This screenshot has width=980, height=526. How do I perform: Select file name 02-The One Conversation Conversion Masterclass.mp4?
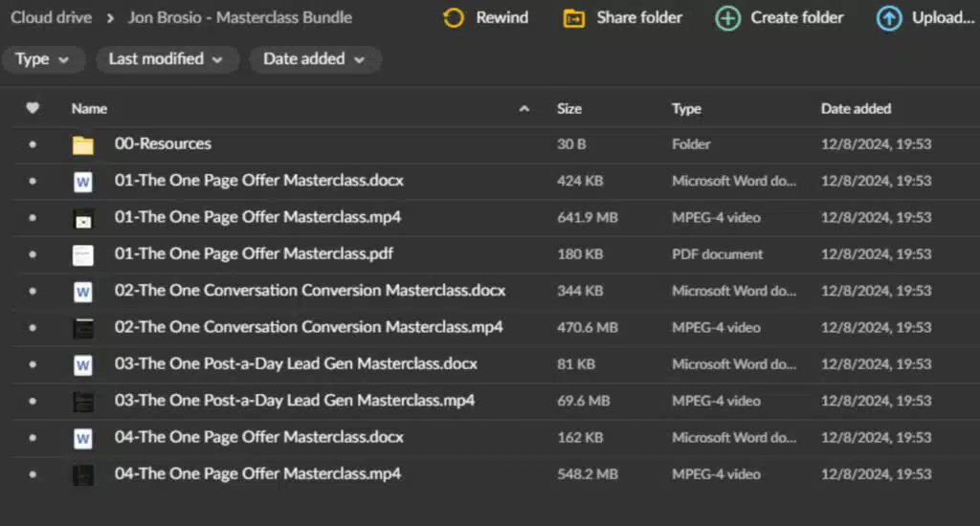pos(309,327)
